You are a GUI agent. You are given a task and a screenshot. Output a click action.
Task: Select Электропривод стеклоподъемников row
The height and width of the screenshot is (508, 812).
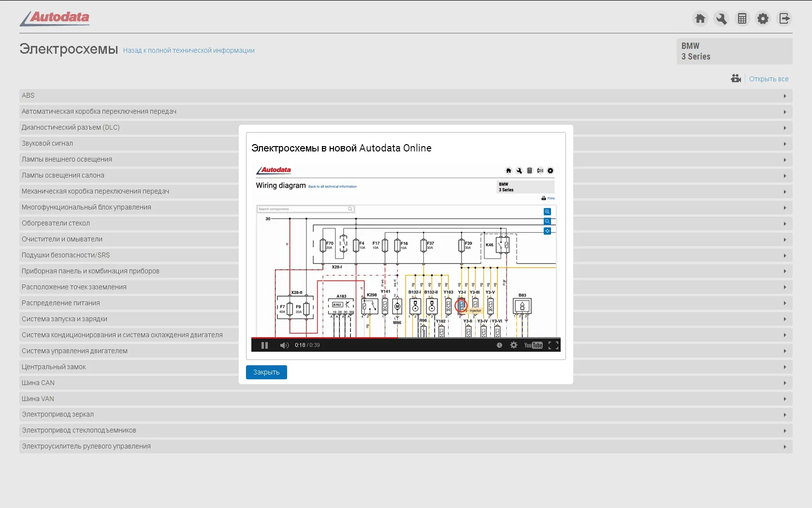point(406,431)
